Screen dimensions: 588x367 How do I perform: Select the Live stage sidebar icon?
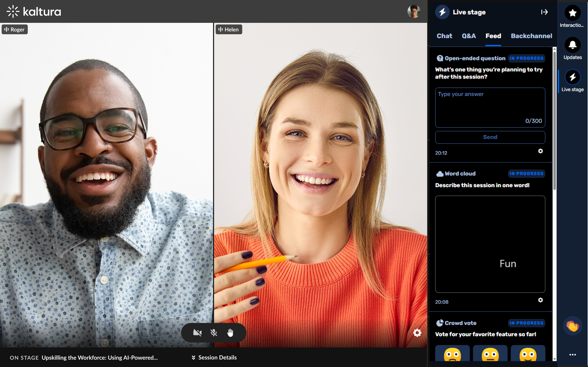[x=572, y=77]
